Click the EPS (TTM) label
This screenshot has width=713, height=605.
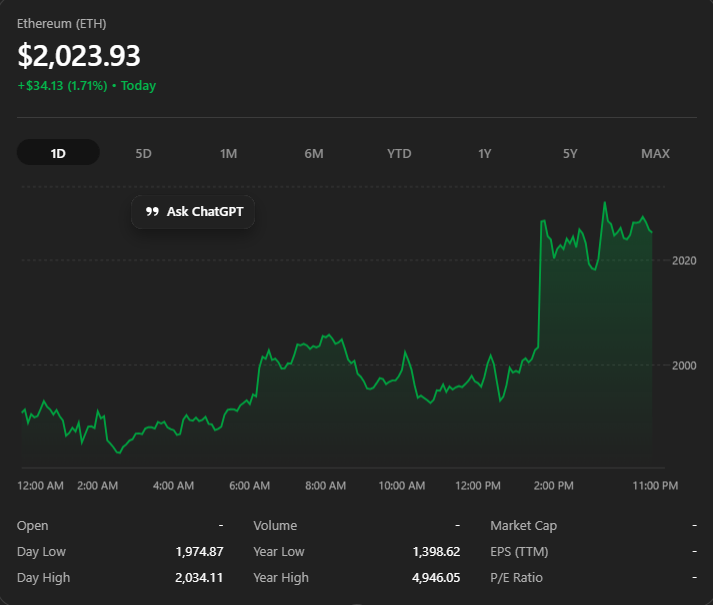[x=519, y=552]
